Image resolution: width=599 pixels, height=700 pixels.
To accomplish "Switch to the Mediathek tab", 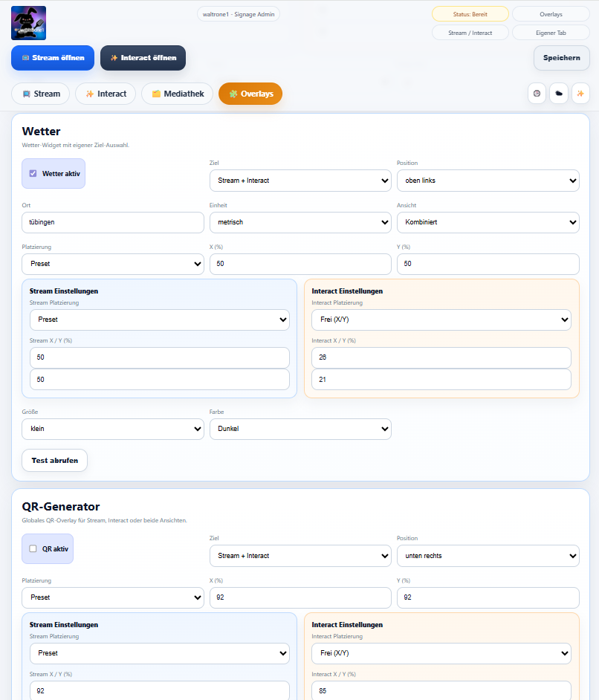I will (x=177, y=94).
